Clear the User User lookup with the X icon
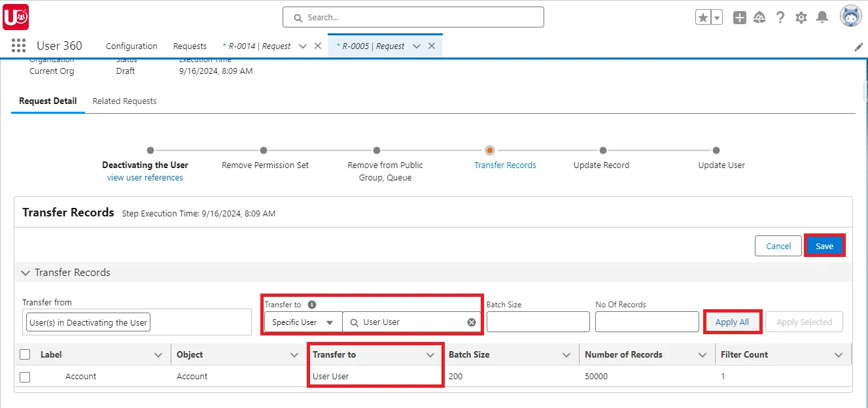The height and width of the screenshot is (408, 868). [x=470, y=322]
